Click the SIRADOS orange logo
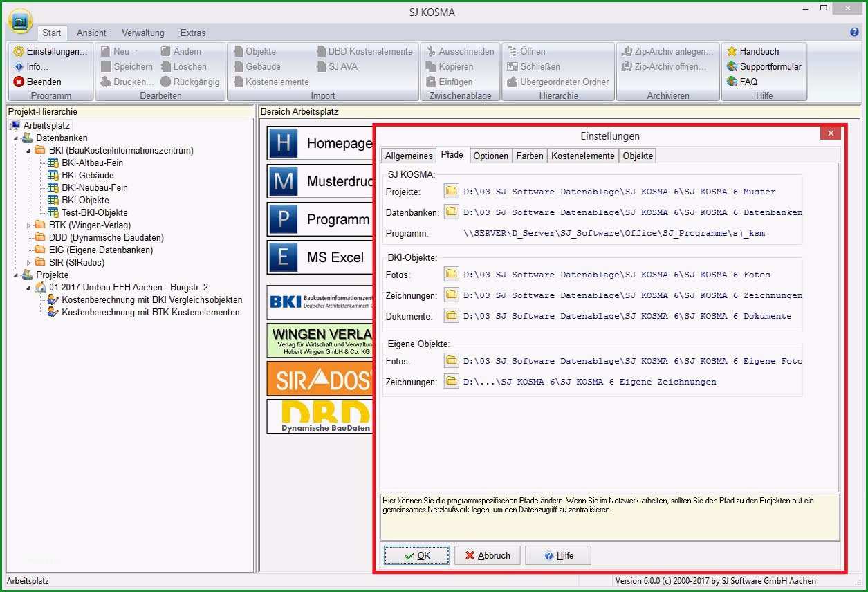Screen dimensions: 868x592 point(320,378)
